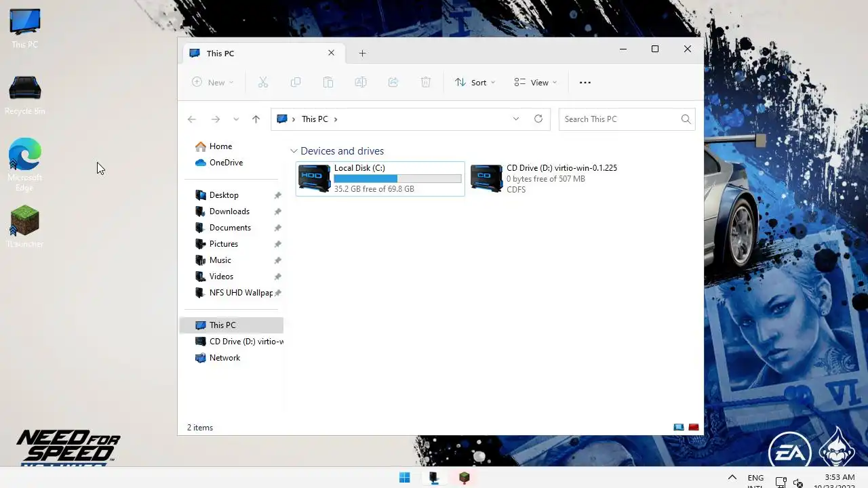Select Recycle Bin desktop icon
The height and width of the screenshot is (488, 868).
25,95
